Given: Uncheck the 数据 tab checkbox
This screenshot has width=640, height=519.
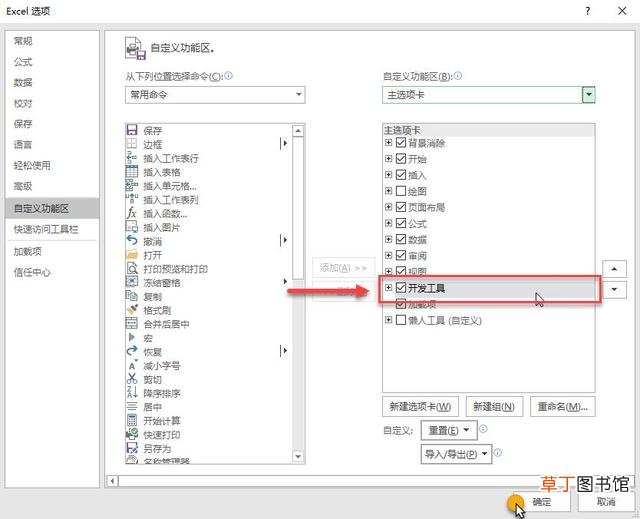Looking at the screenshot, I should (x=401, y=239).
